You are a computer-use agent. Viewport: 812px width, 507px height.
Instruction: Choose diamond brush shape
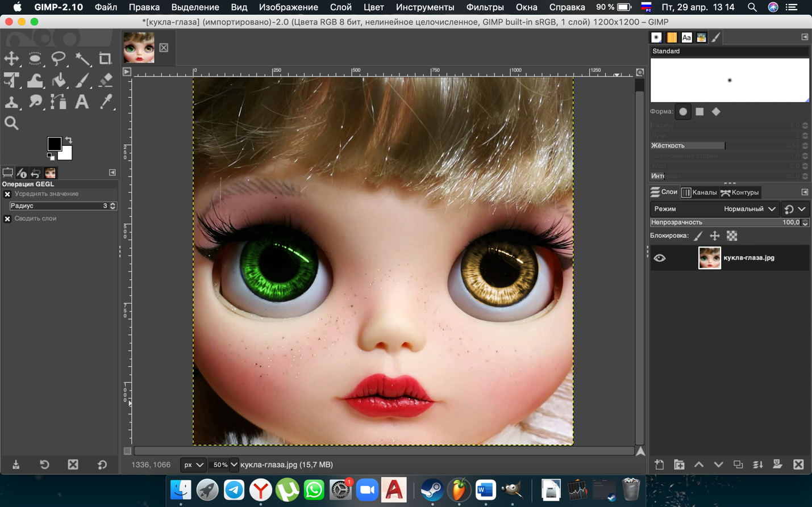tap(716, 112)
